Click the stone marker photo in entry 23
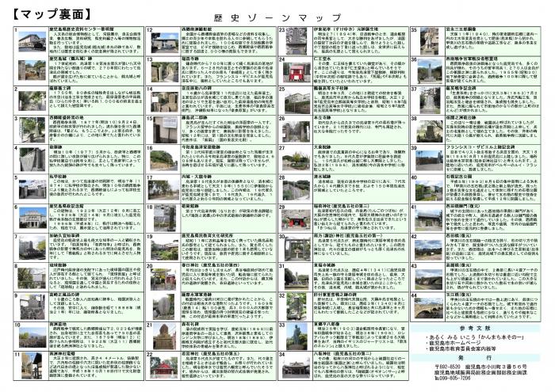The height and width of the screenshot is (392, 555). tap(297, 41)
